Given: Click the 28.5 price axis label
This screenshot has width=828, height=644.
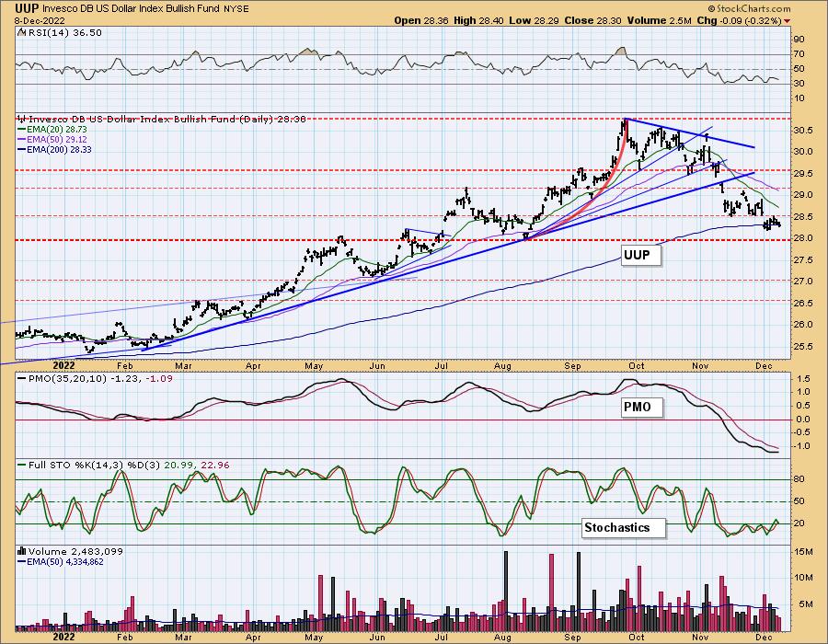Looking at the screenshot, I should coord(801,216).
